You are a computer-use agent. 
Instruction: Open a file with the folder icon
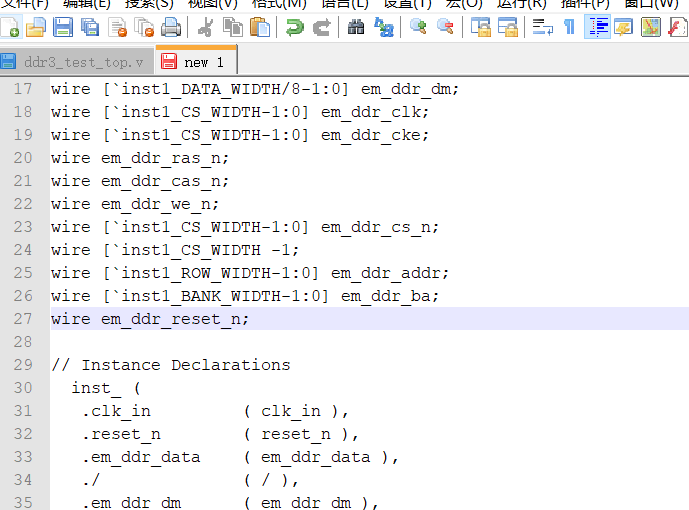[x=36, y=27]
